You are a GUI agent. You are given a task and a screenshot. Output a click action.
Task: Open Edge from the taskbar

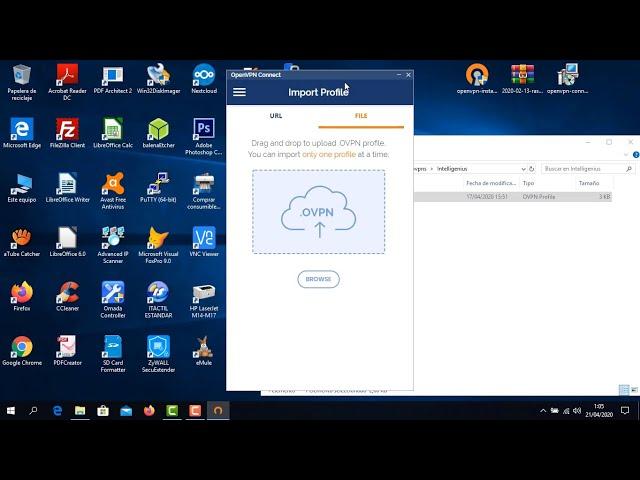[x=57, y=411]
